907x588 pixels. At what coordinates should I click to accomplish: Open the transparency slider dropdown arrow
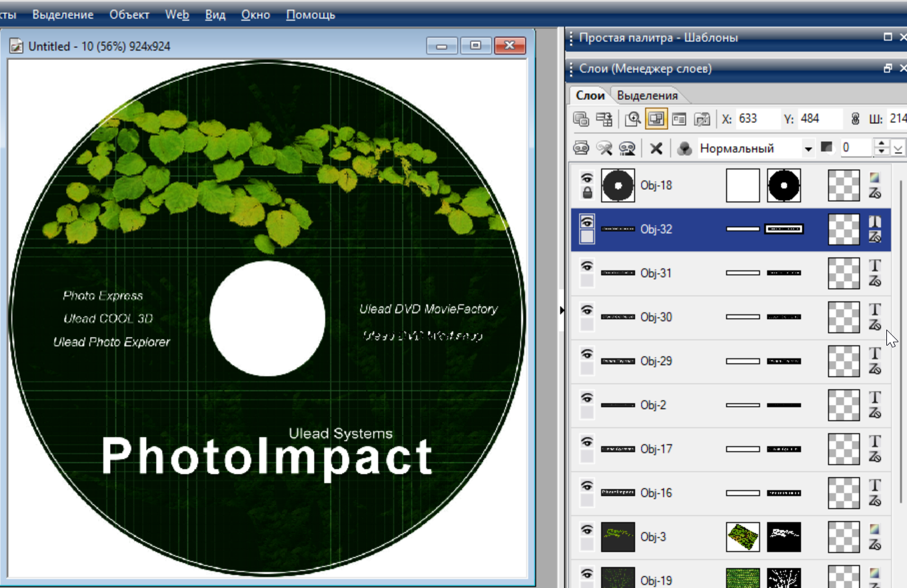[x=899, y=148]
